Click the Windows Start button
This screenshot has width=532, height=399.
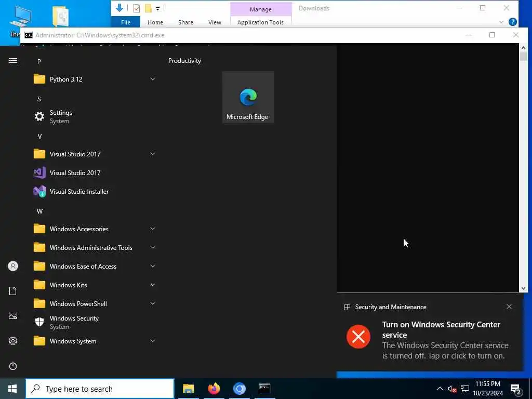pyautogui.click(x=12, y=389)
